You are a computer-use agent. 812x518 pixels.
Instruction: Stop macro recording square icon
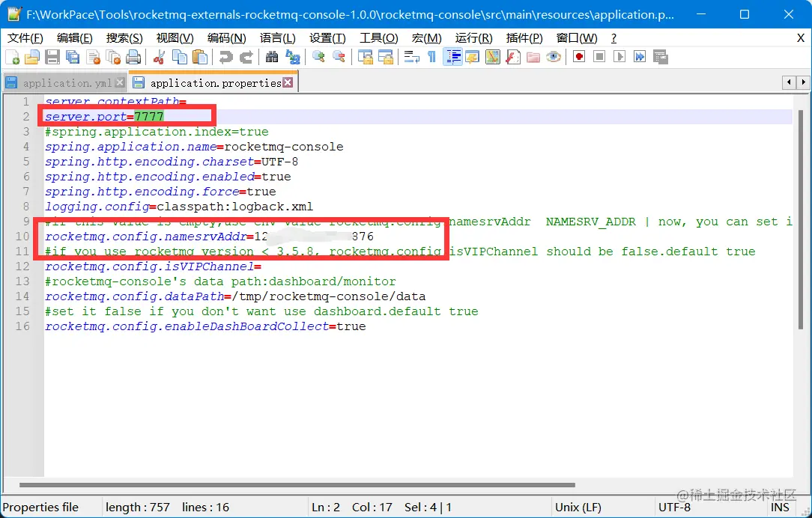tap(599, 56)
